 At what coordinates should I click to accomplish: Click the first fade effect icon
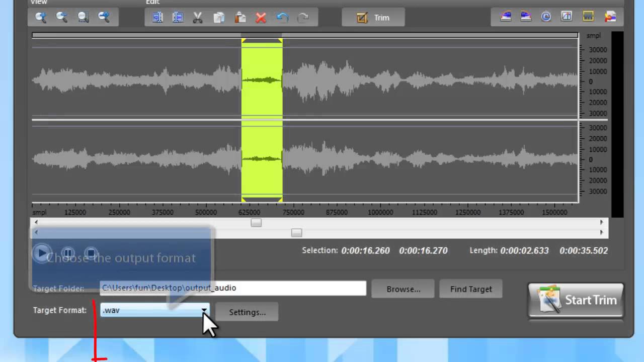[x=506, y=17]
